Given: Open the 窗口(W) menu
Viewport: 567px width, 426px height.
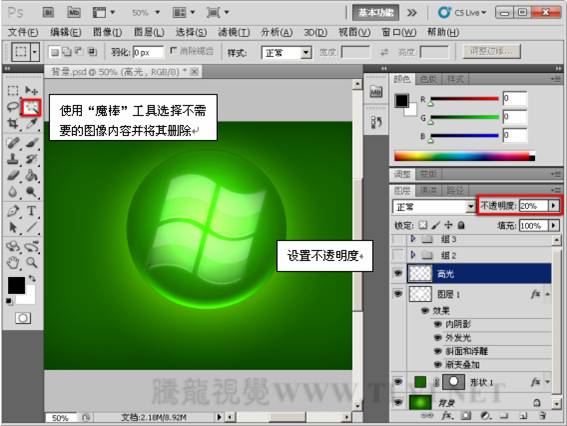Looking at the screenshot, I should click(x=399, y=33).
